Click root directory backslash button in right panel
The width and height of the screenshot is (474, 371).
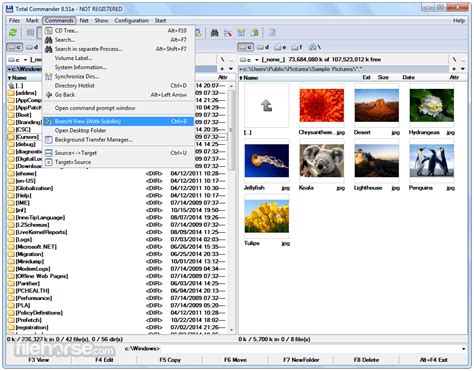454,60
